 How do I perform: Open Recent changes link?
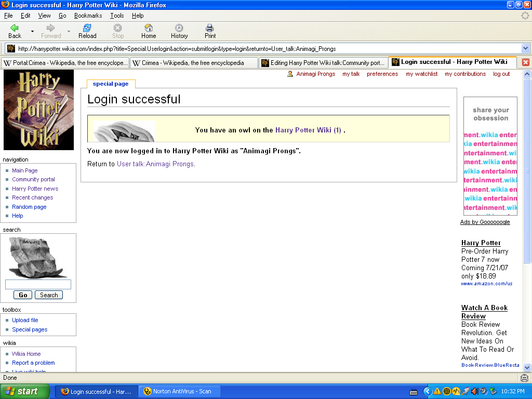(x=33, y=197)
